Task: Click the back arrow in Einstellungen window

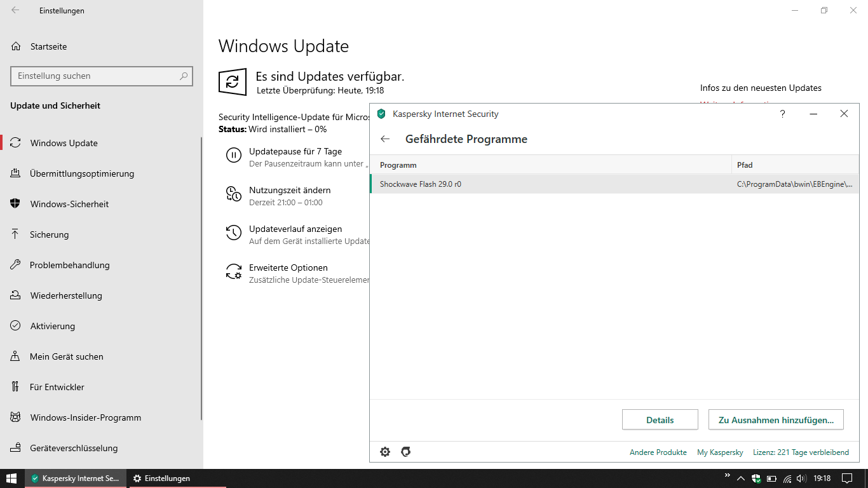Action: pos(15,10)
